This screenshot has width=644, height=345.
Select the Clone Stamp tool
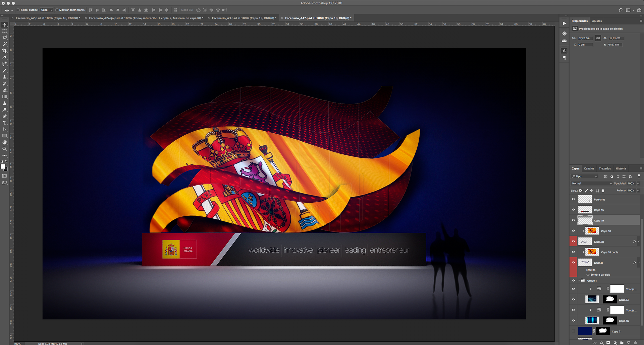pyautogui.click(x=5, y=77)
